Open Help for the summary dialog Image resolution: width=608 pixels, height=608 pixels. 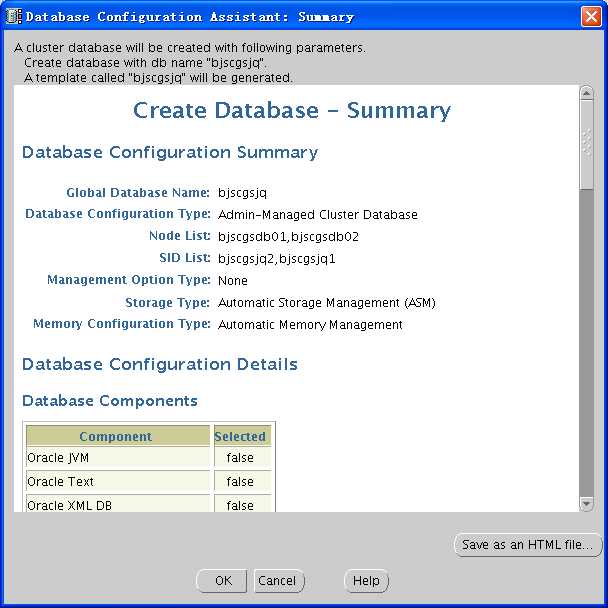coord(366,580)
